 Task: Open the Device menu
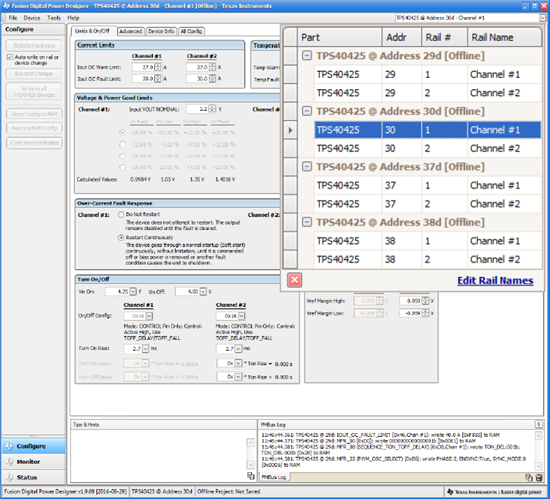[x=32, y=18]
